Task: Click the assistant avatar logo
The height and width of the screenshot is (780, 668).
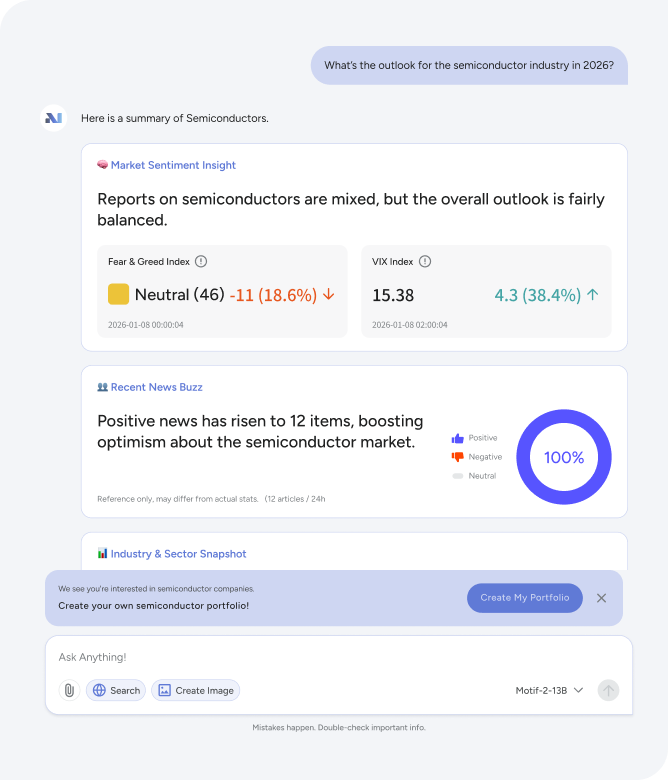Action: tap(53, 118)
